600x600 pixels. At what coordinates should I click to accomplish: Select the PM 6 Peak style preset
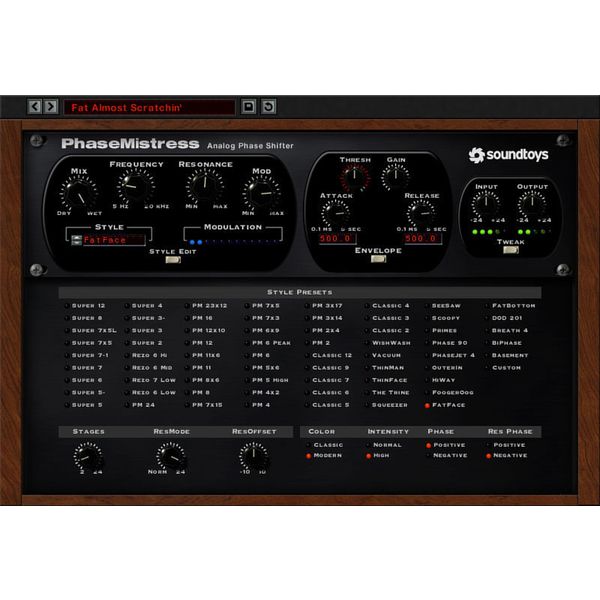(x=268, y=343)
